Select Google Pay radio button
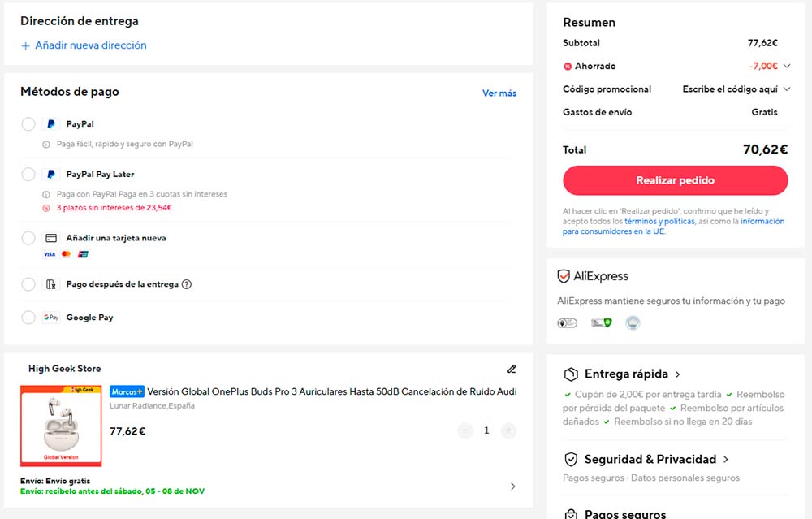 pos(28,318)
